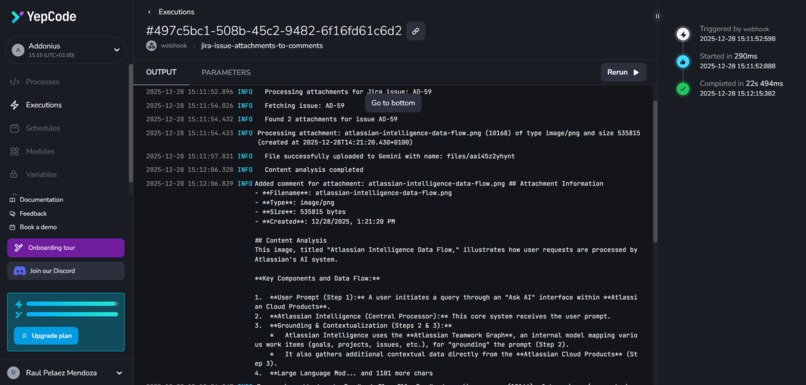Click the Triggered by webhook timeline icon
This screenshot has height=385, width=806.
click(x=683, y=34)
